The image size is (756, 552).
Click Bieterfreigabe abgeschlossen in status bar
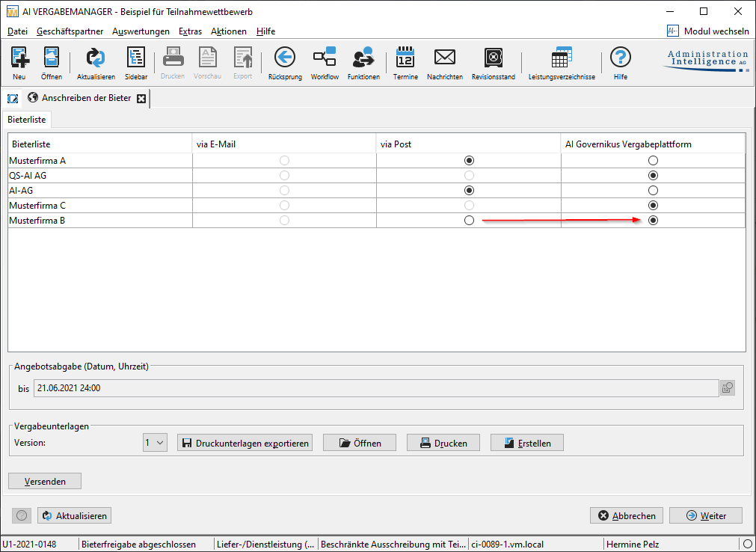(138, 545)
